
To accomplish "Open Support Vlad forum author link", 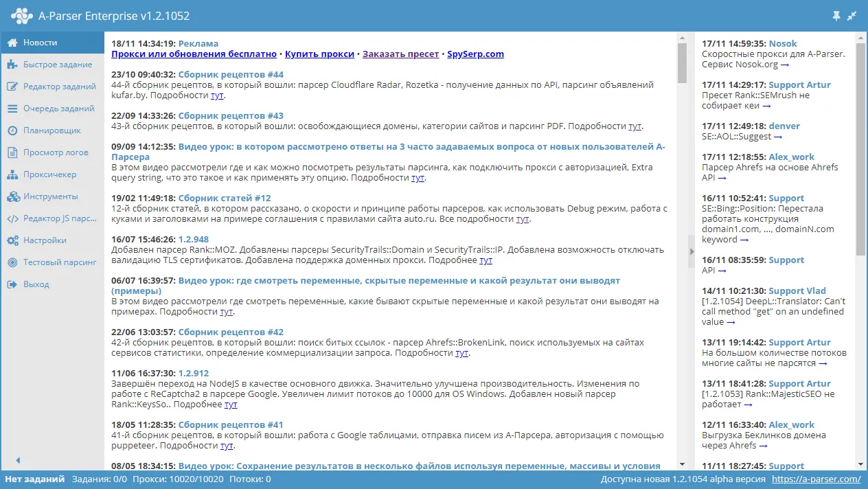I will click(797, 291).
